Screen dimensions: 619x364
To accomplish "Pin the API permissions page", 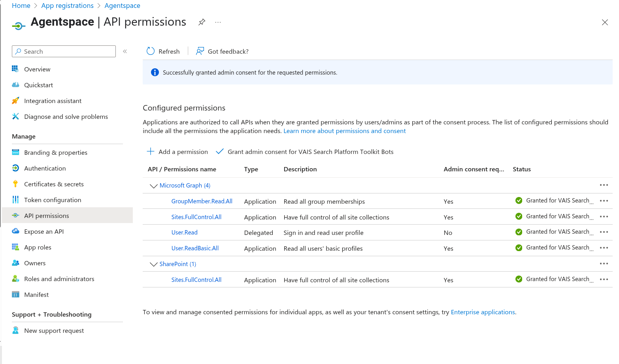I will [202, 22].
